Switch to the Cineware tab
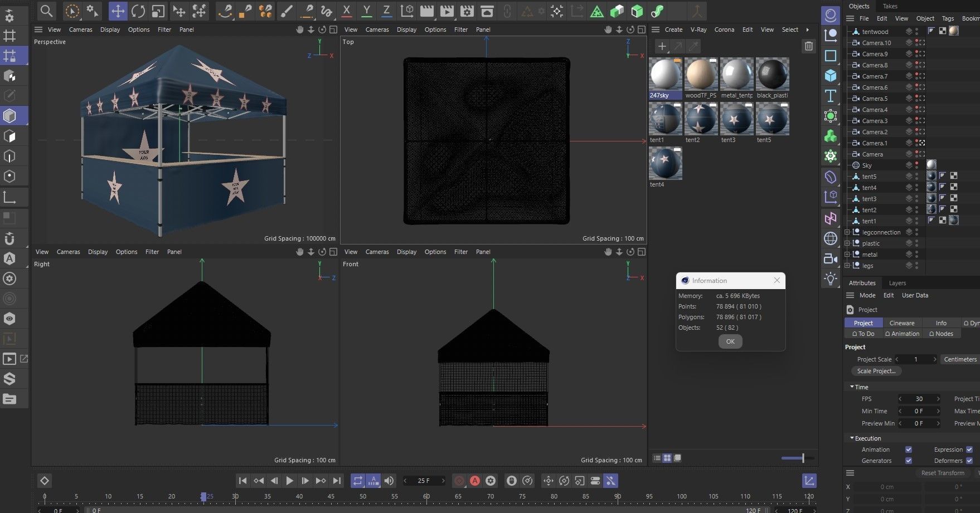 click(901, 323)
